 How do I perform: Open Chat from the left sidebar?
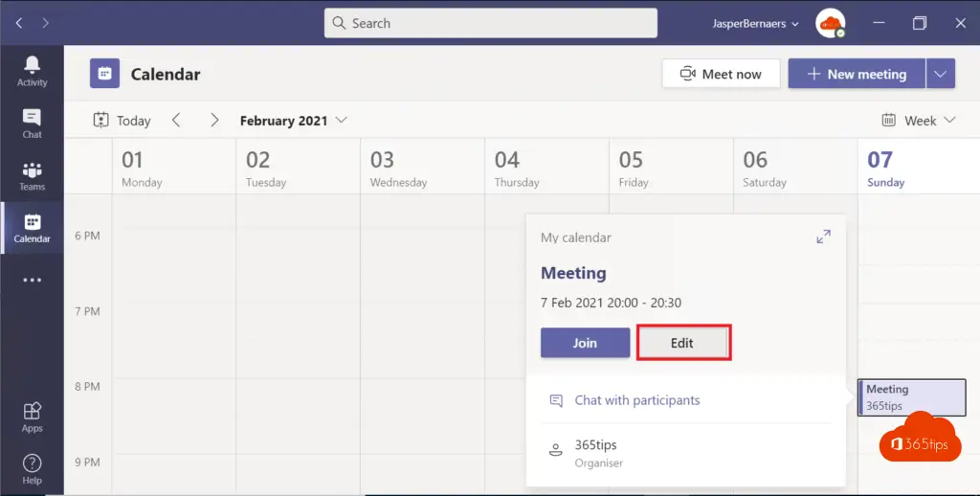[x=32, y=124]
